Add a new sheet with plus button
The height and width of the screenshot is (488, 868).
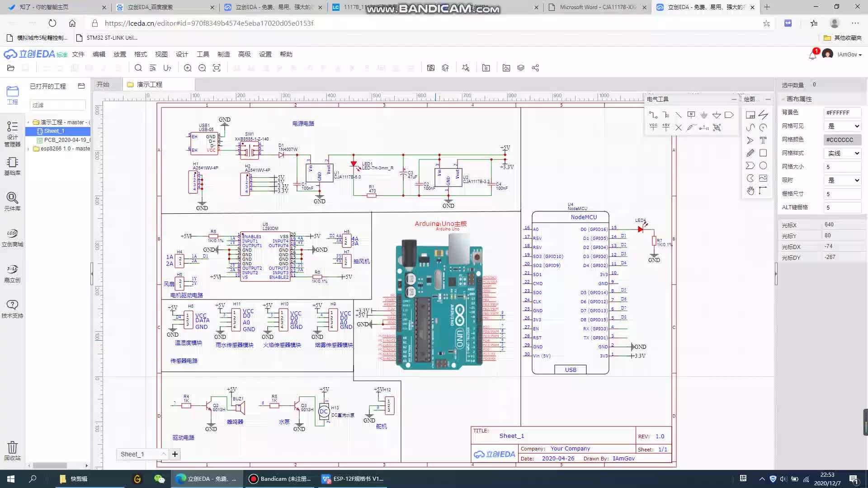point(175,454)
